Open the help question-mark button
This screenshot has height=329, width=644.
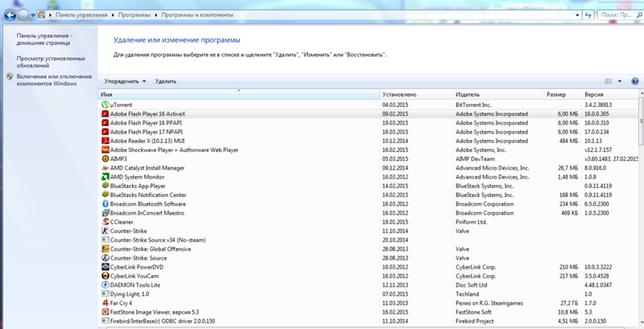point(635,81)
